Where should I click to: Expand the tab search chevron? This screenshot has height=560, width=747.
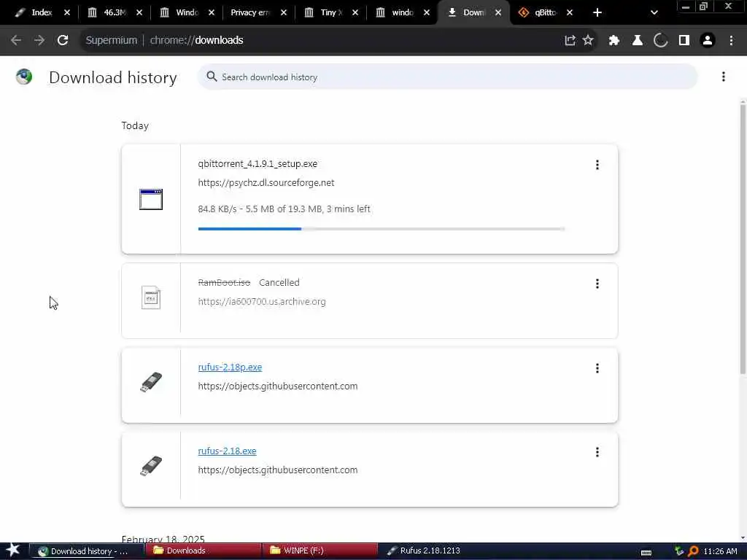654,13
